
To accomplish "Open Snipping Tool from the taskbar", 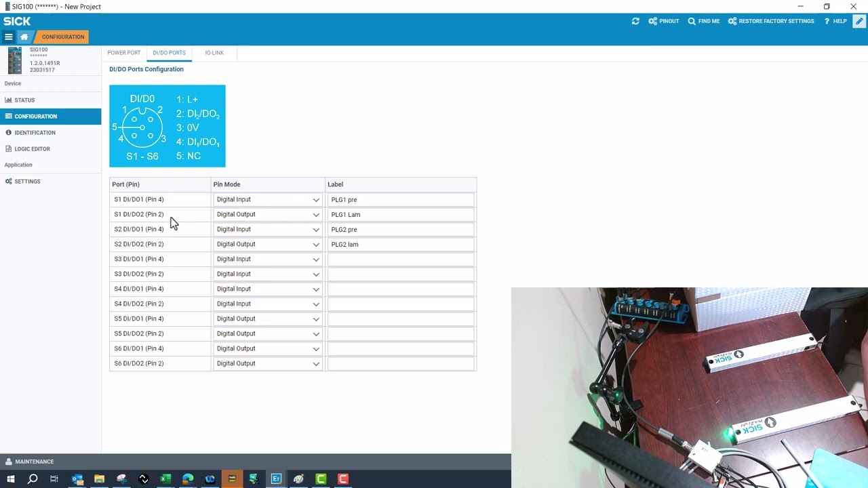I will pos(121,479).
